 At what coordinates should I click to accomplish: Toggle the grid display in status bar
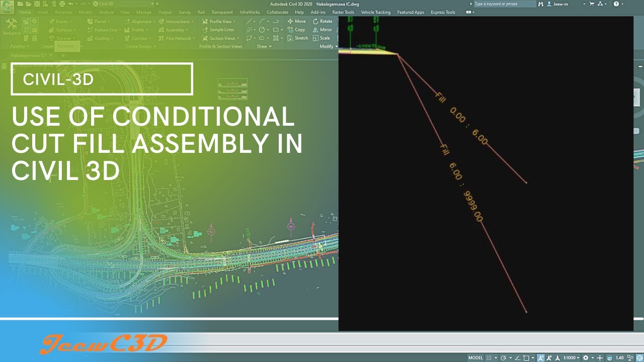pyautogui.click(x=488, y=357)
